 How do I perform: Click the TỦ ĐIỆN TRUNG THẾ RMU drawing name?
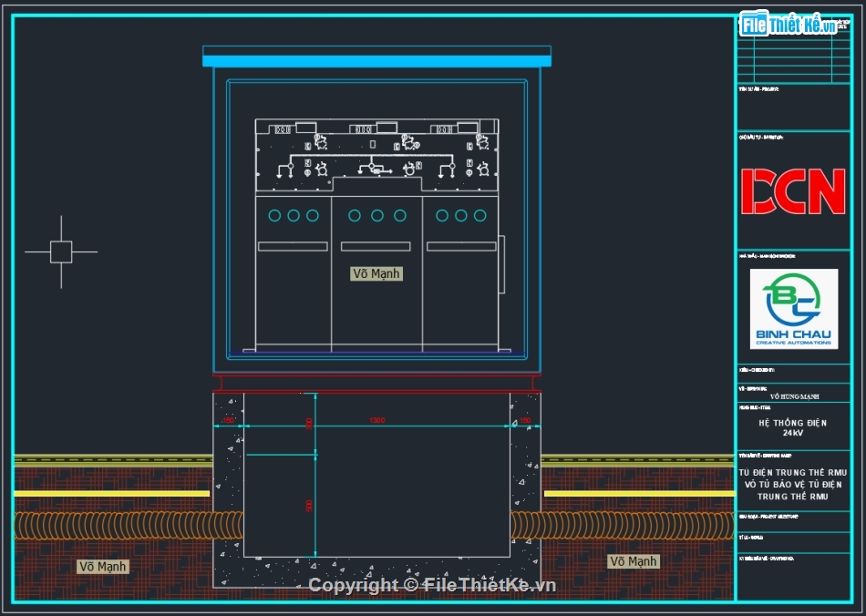[x=792, y=485]
